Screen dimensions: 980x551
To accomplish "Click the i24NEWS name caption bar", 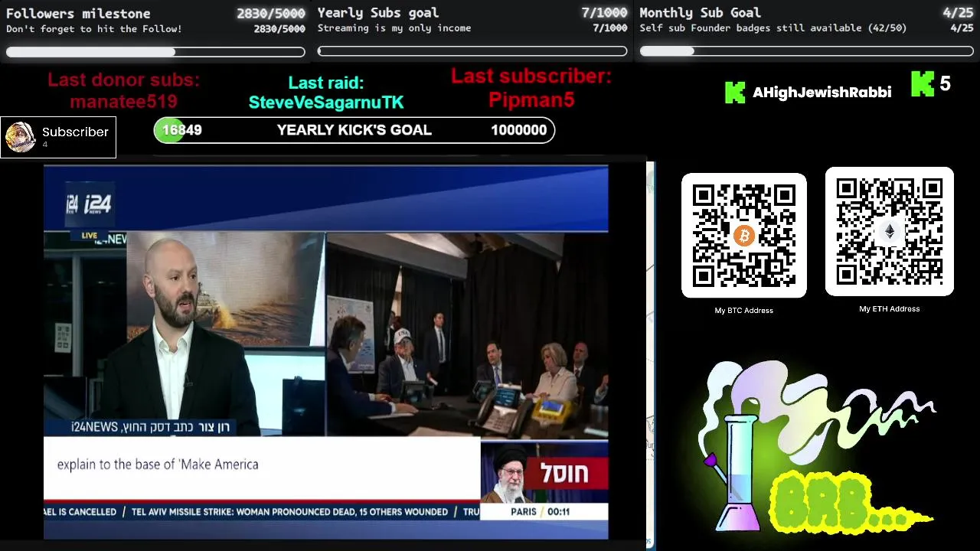I will tap(150, 427).
